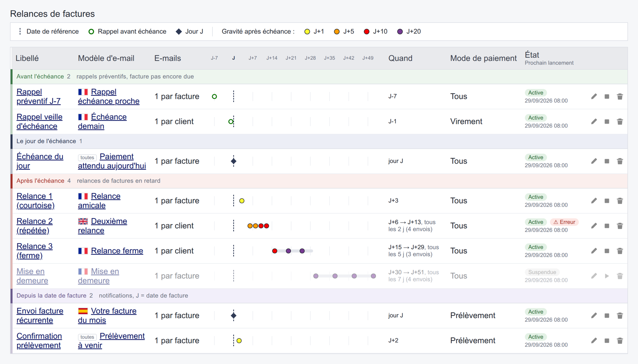
Task: Open the Échéance demain email template
Action: point(102,122)
